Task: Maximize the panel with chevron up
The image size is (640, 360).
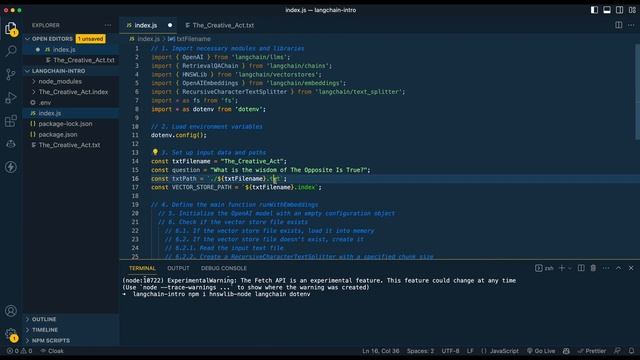Action: 618,268
